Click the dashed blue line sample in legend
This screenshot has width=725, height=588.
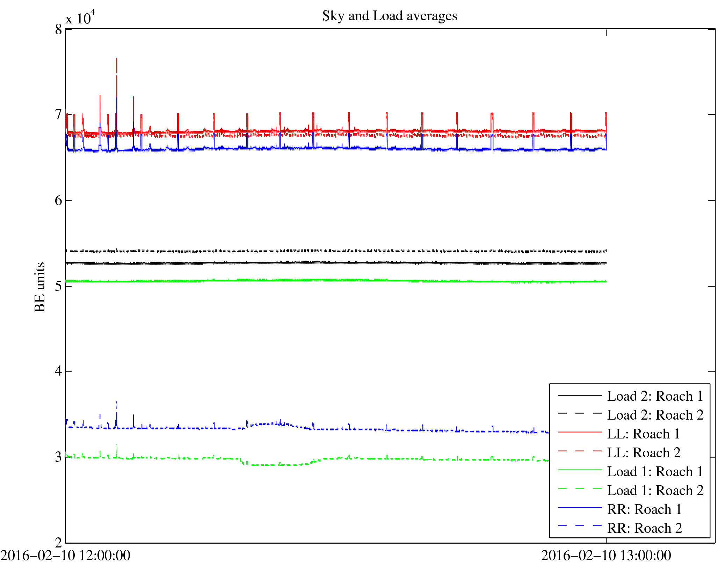(580, 525)
